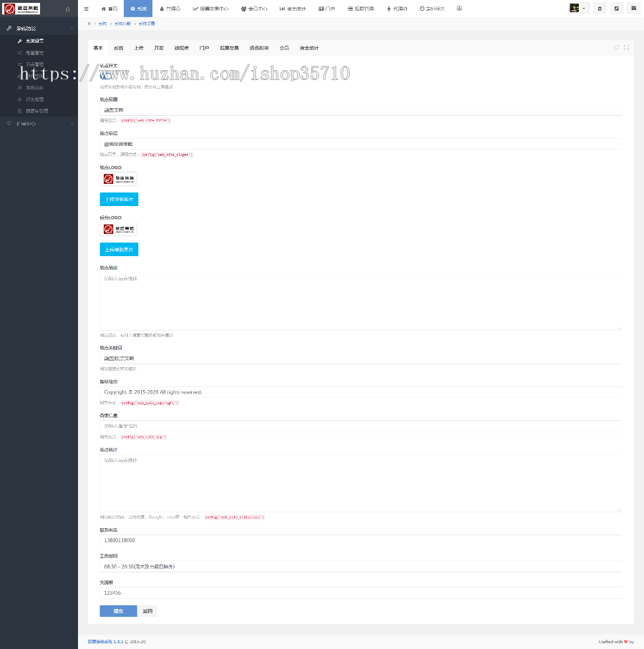This screenshot has width=644, height=649.
Task: Open 首页 in the top navigation
Action: point(109,9)
